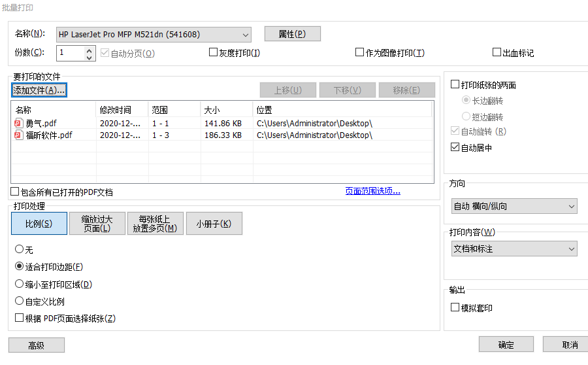Select 每张纸上放置多页(M) tab
Viewport: 588px width, 365px height.
(x=155, y=224)
